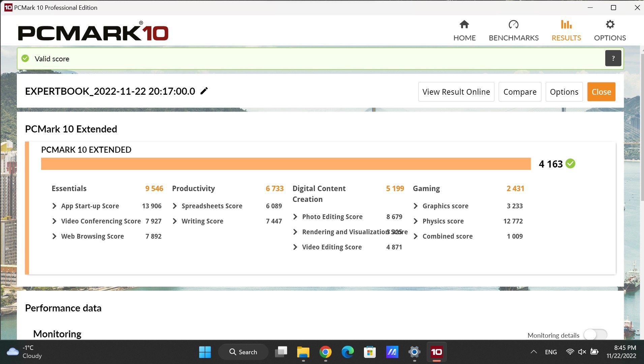
Task: Open Wi-Fi network tray icon
Action: (x=570, y=352)
